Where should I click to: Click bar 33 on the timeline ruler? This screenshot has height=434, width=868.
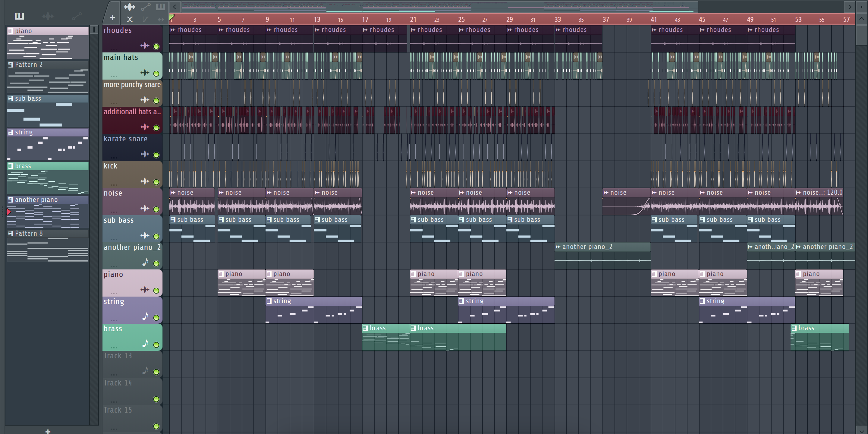558,19
